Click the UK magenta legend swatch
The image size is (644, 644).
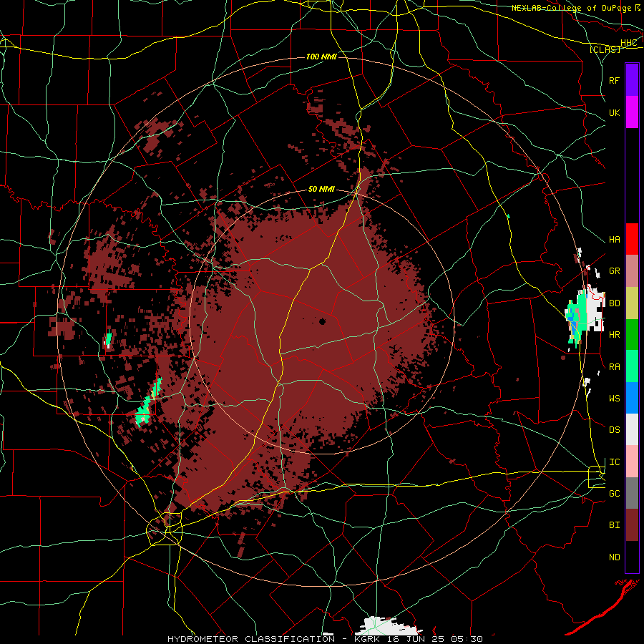tap(632, 112)
